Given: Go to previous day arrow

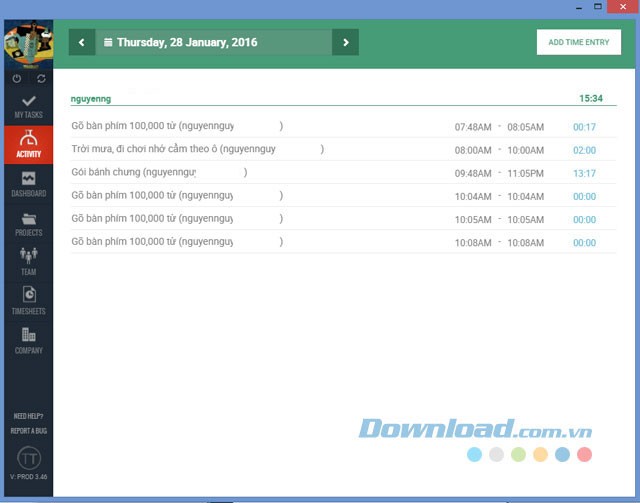Looking at the screenshot, I should click(x=81, y=42).
